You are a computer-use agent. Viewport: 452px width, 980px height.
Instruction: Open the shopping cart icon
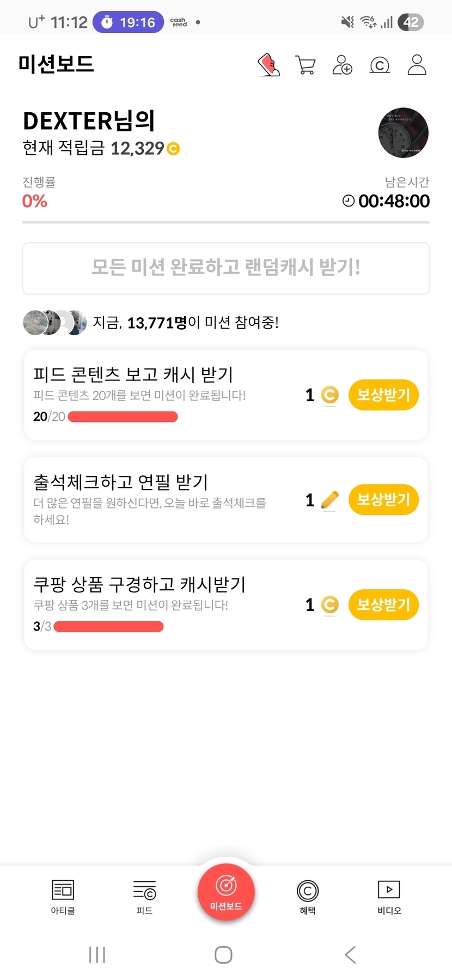point(306,65)
